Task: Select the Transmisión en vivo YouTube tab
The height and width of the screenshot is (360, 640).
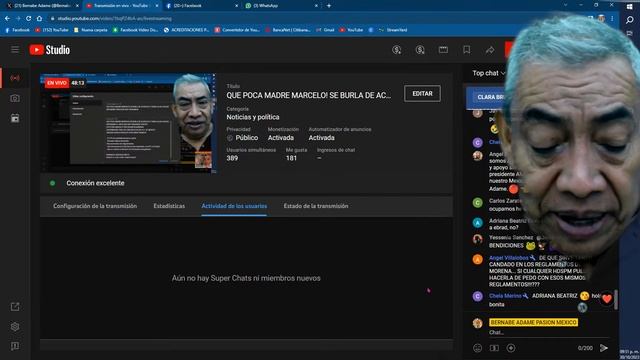Action: coord(122,6)
